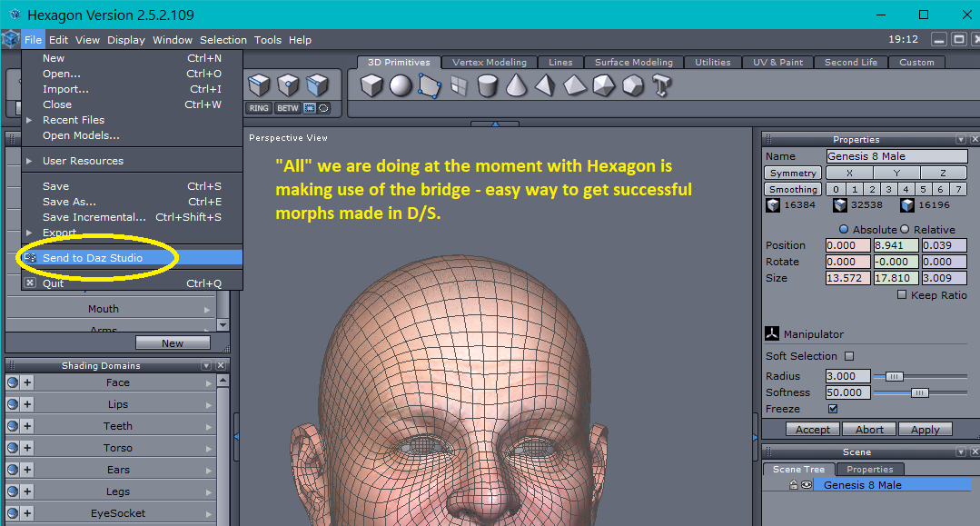Click the Hexagon app icon left of File

coord(11,39)
